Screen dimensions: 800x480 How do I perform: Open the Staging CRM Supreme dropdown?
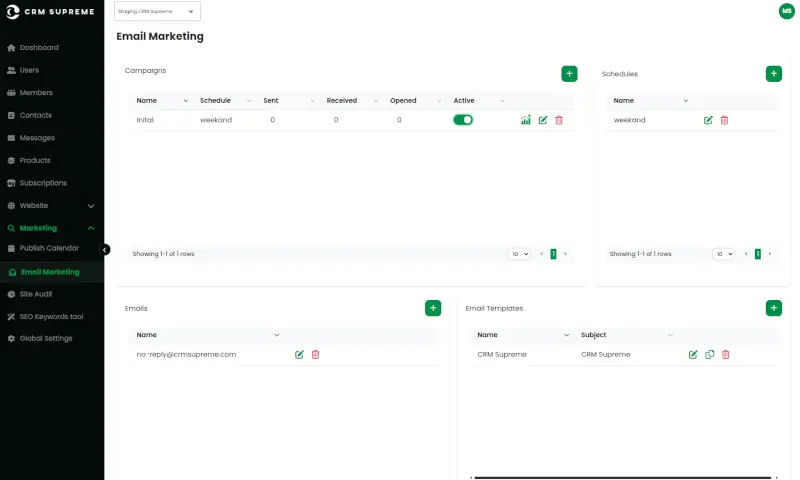[x=157, y=11]
